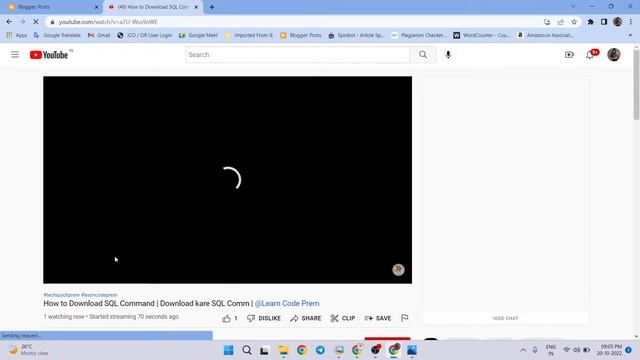
Task: Open the tab search dropdown chevron
Action: pos(572,7)
